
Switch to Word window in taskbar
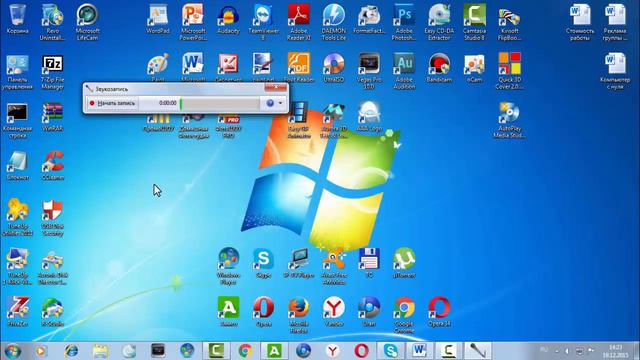click(x=420, y=351)
